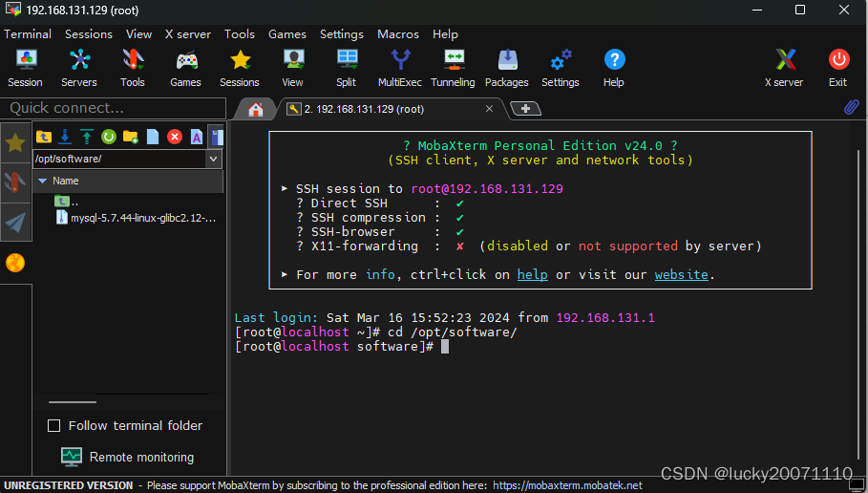Screen dimensions: 868x493
Task: Close the 192.168.131.129 (root) session tab
Action: pos(489,109)
